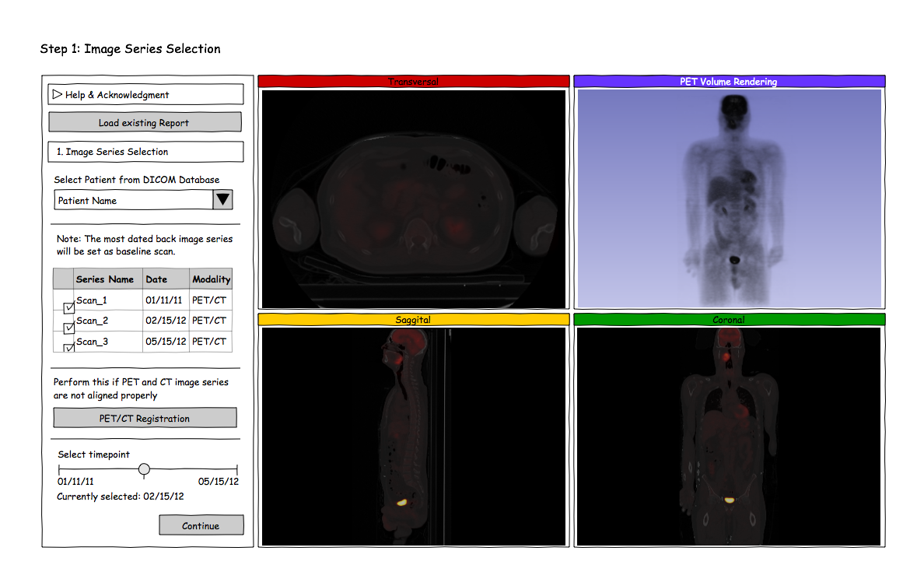This screenshot has width=924, height=586.
Task: Toggle the Scan_1 checkbox
Action: (69, 307)
